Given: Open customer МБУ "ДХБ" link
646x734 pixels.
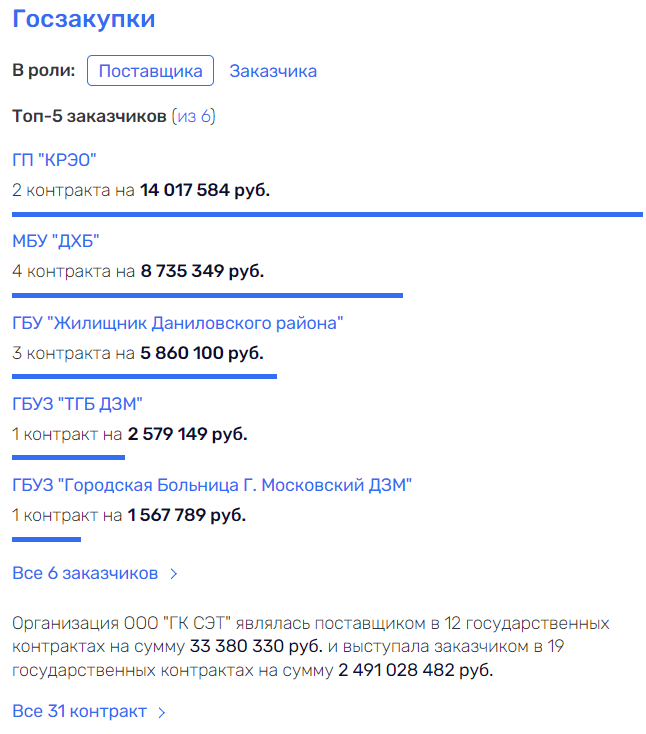Looking at the screenshot, I should click(56, 241).
